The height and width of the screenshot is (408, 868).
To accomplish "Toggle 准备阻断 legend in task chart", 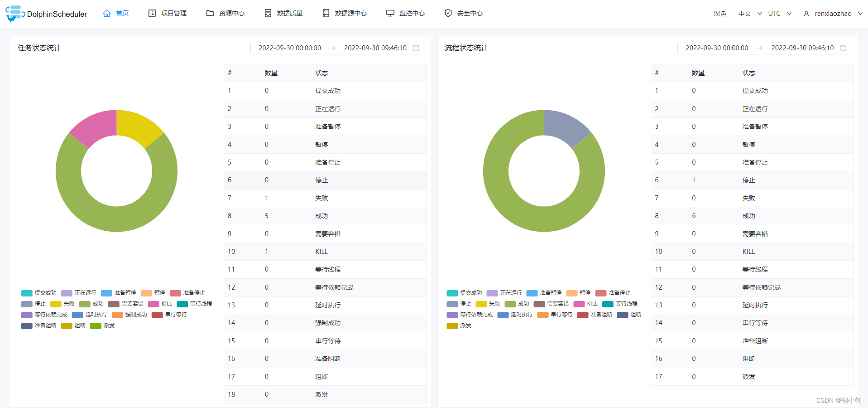I will point(39,325).
